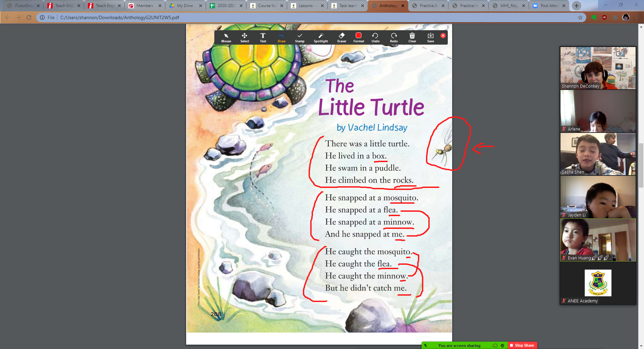Switch to the My Drive tab
This screenshot has width=644, height=349.
click(185, 6)
